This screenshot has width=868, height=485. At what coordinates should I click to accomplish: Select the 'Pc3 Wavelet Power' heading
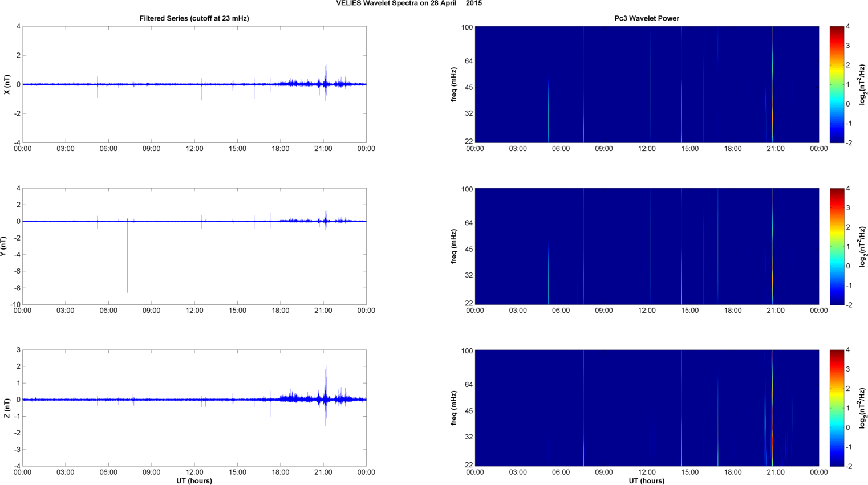pyautogui.click(x=647, y=18)
